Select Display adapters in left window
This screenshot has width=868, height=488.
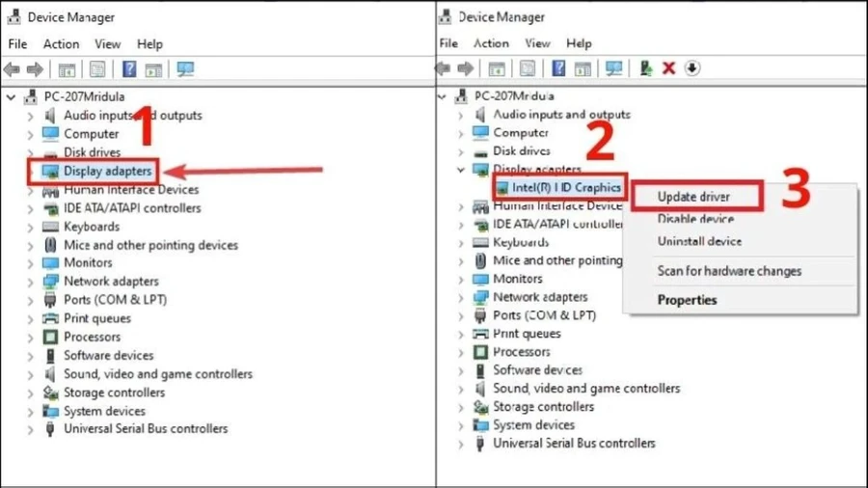pos(107,171)
